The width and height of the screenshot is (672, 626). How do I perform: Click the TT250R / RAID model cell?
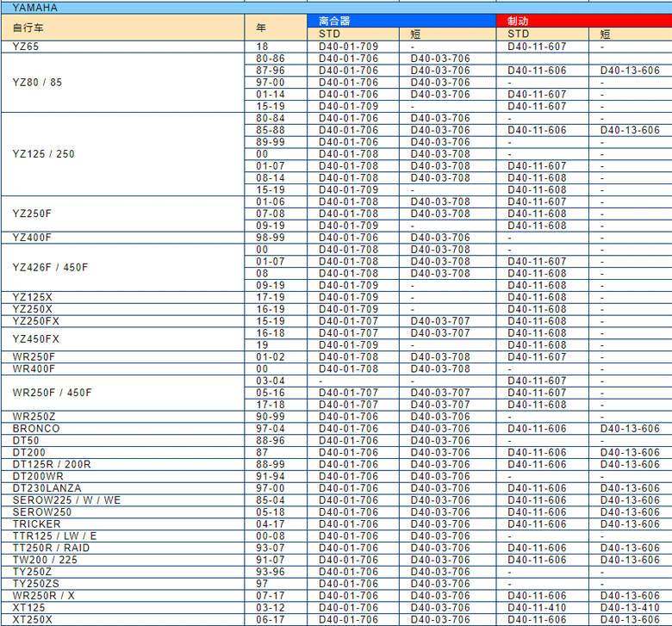(122, 549)
